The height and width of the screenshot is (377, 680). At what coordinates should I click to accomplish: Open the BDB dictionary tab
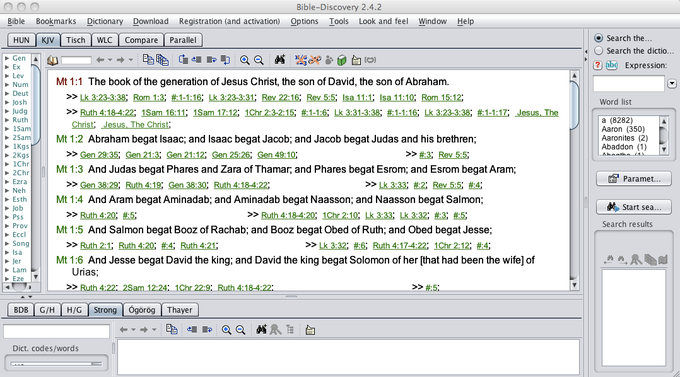(21, 310)
